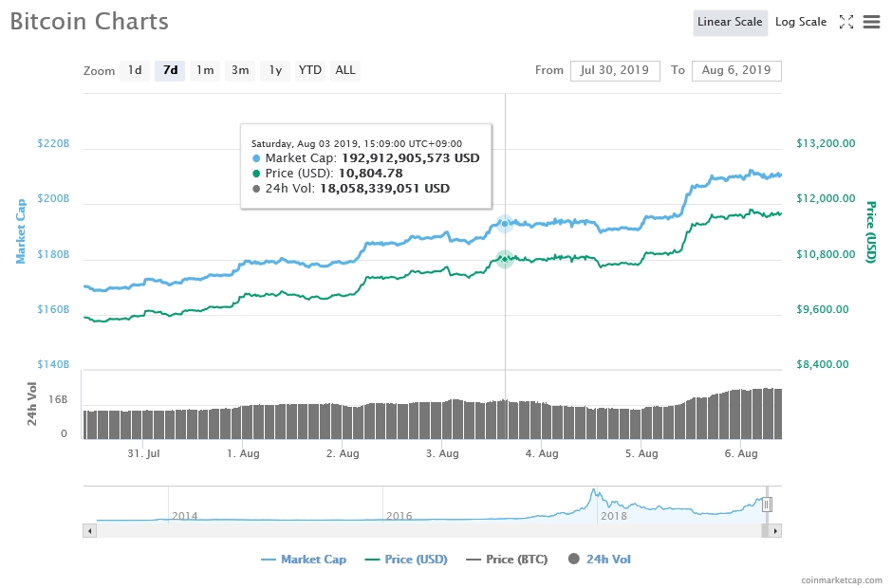Set zoom to 3m
This screenshot has width=892, height=588.
point(240,70)
